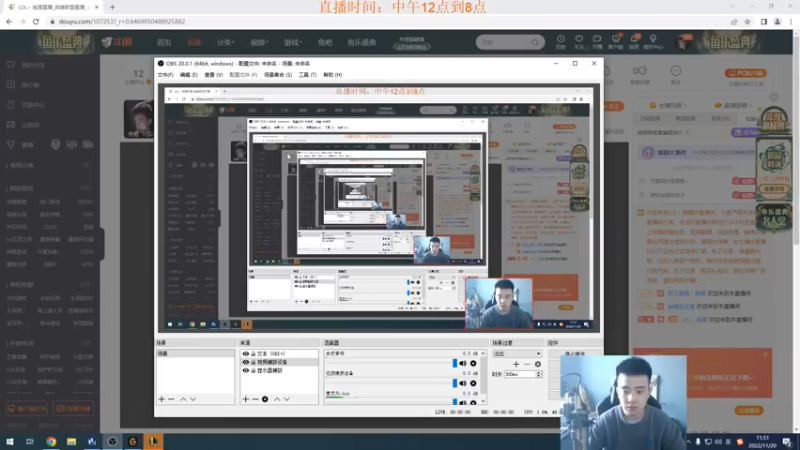800x450 pixels.
Task: Open Douyu 鱼乐盛典 nav link
Action: coord(362,42)
